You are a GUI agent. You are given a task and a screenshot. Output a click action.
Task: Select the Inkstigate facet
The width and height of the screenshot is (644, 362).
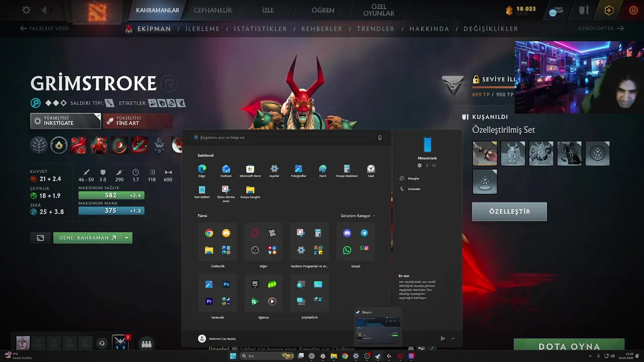click(65, 121)
